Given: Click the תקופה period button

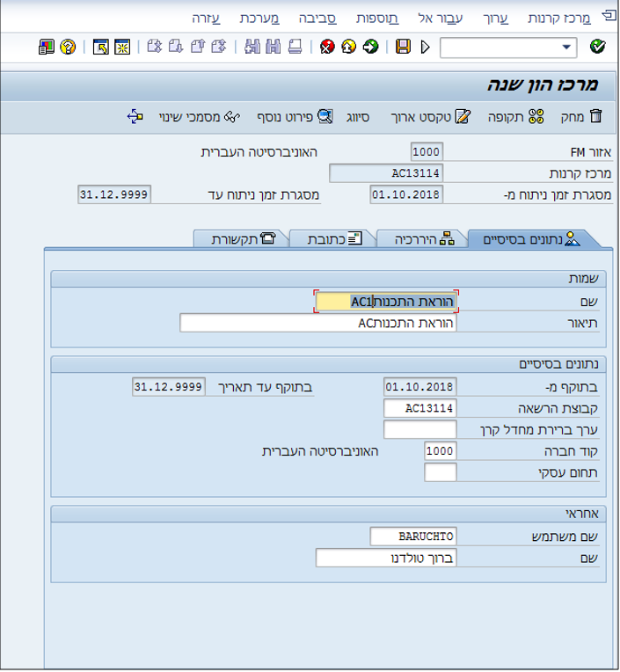Looking at the screenshot, I should [x=516, y=117].
